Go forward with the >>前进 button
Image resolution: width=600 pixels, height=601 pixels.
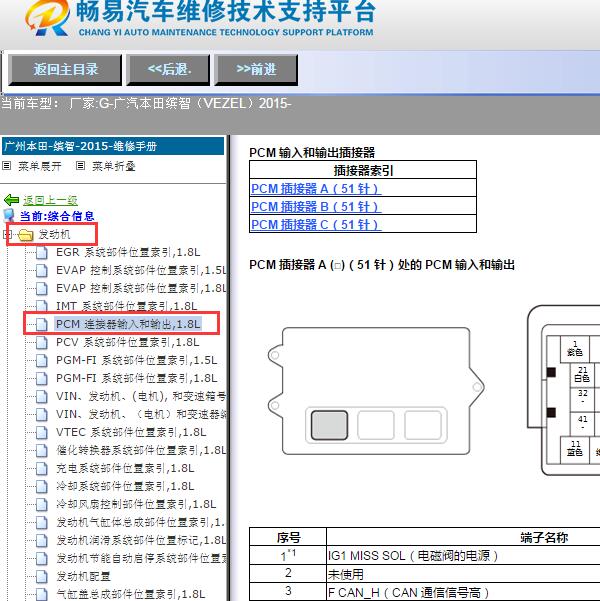(x=256, y=70)
